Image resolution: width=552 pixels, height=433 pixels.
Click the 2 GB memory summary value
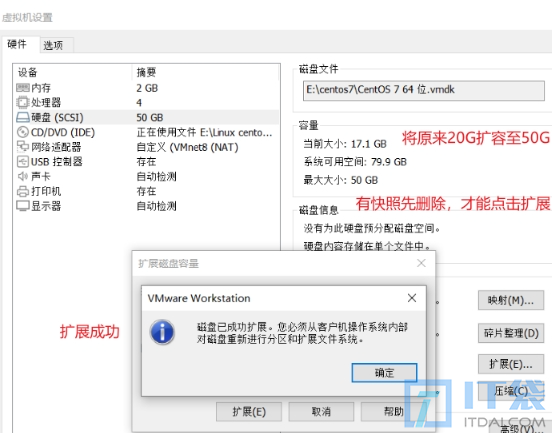click(147, 88)
